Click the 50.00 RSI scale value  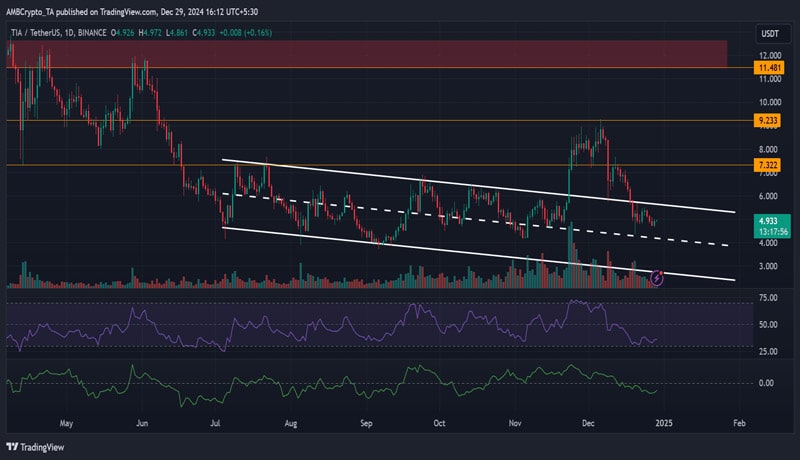768,324
